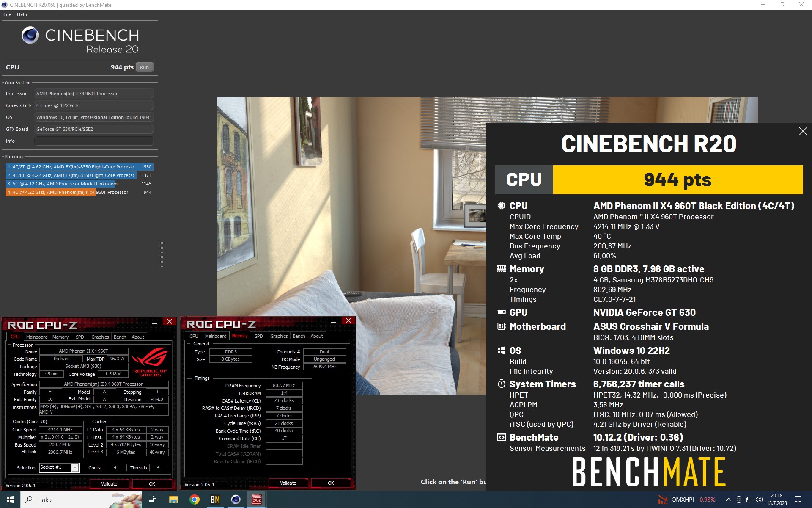Minimize the right ROG CPU-Z window
812x508 pixels.
click(333, 322)
